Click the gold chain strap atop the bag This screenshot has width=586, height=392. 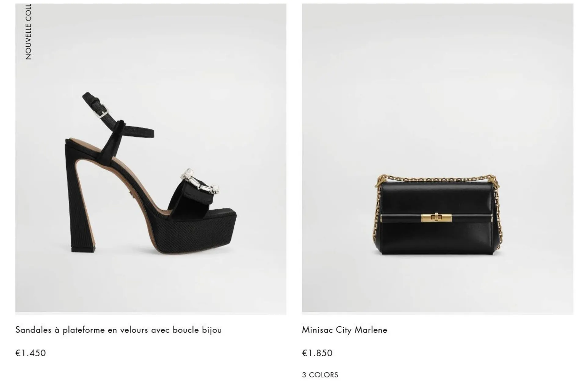coord(437,178)
